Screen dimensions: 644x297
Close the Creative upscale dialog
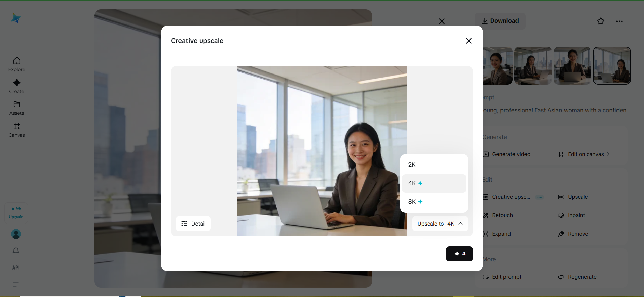pyautogui.click(x=469, y=41)
